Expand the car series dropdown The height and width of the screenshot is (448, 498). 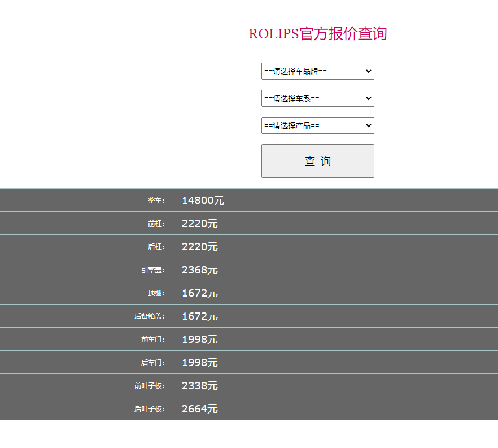(x=317, y=98)
